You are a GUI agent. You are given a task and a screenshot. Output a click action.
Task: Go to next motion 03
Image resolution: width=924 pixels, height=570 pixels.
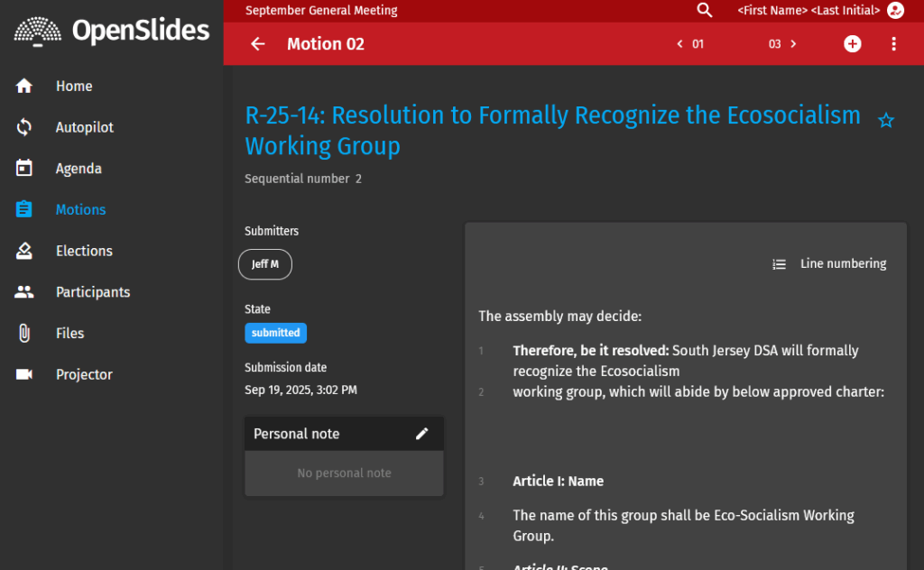pyautogui.click(x=782, y=44)
